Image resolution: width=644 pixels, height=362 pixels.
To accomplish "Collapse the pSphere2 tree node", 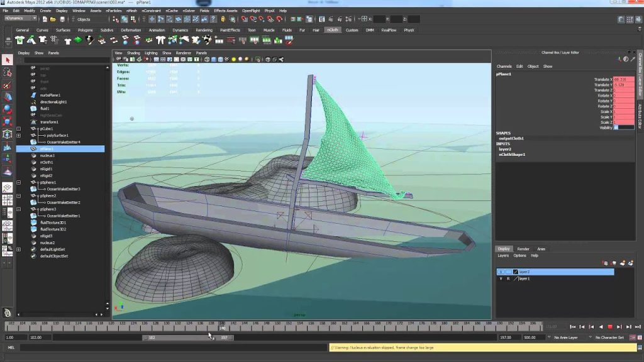I will pos(18,196).
